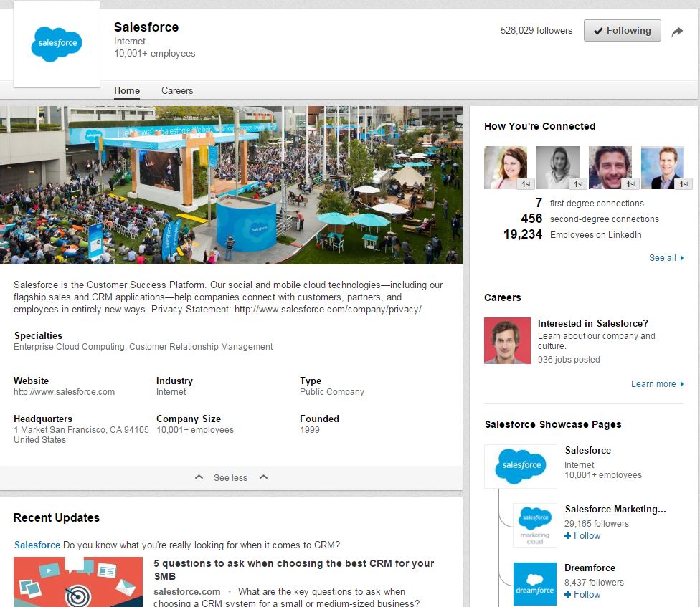Image resolution: width=700 pixels, height=607 pixels.
Task: Click Company Size 10,001+ employees value
Action: click(x=194, y=429)
